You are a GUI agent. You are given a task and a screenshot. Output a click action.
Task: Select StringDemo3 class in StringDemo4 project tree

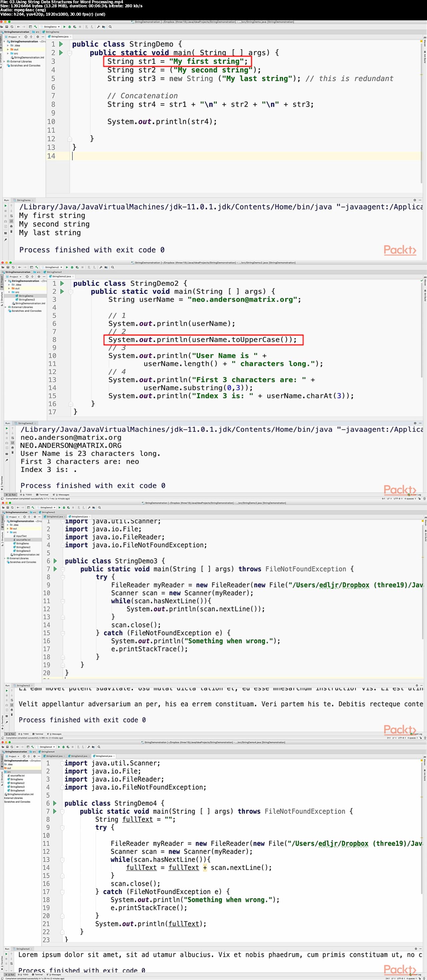pyautogui.click(x=17, y=787)
